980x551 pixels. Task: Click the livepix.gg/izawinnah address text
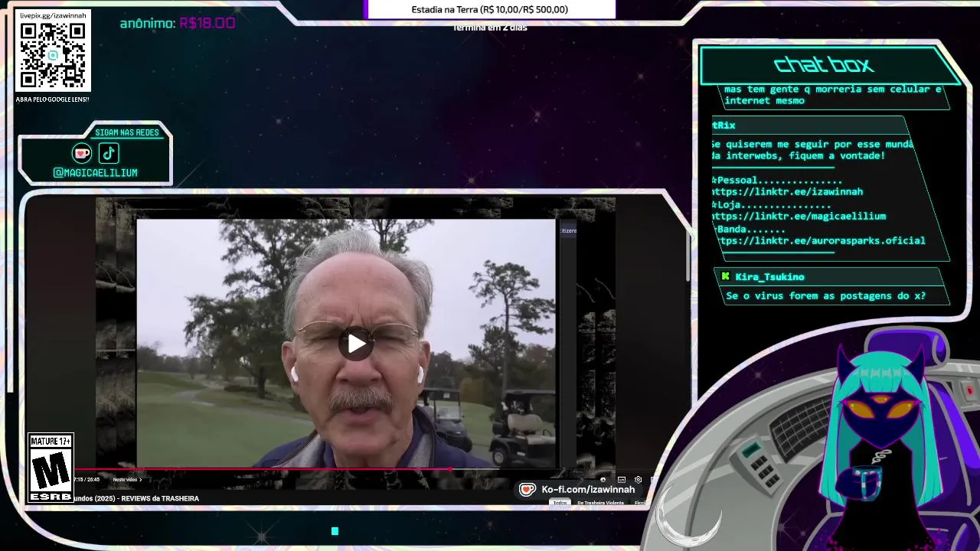click(53, 15)
